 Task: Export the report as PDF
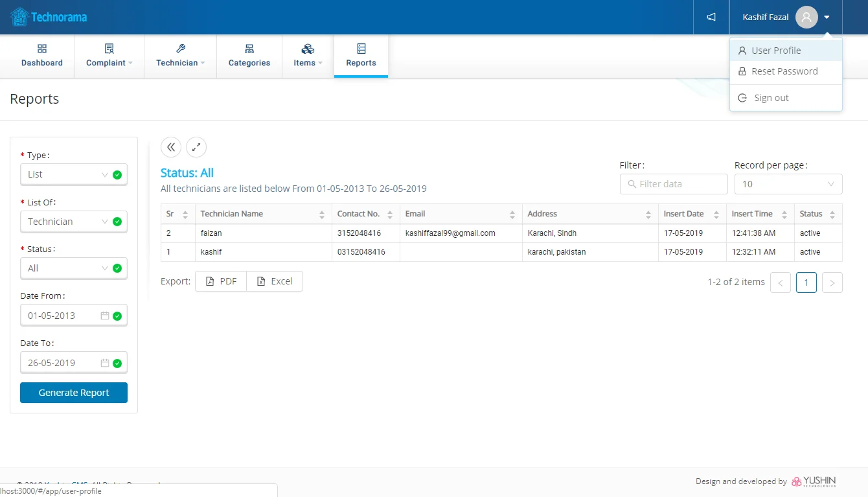(x=221, y=281)
